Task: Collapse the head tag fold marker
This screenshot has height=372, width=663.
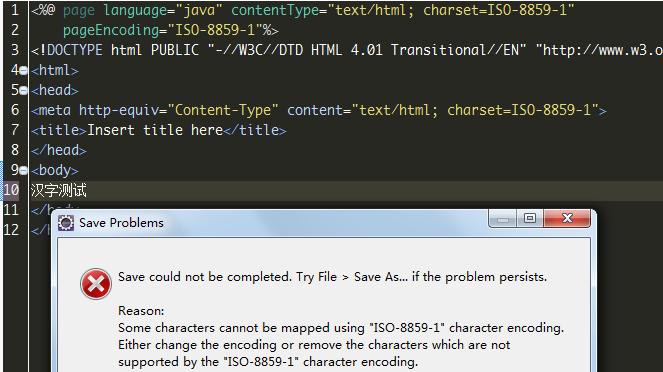Action: (x=24, y=90)
